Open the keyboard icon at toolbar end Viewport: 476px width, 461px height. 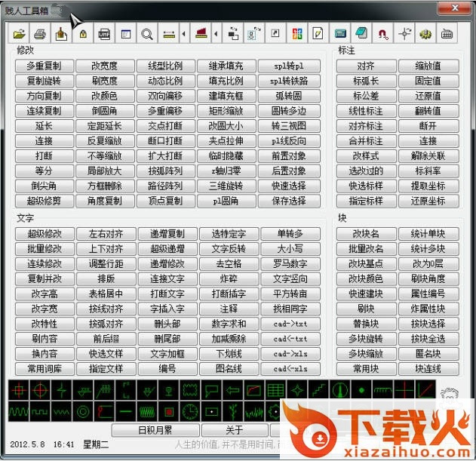point(447,34)
